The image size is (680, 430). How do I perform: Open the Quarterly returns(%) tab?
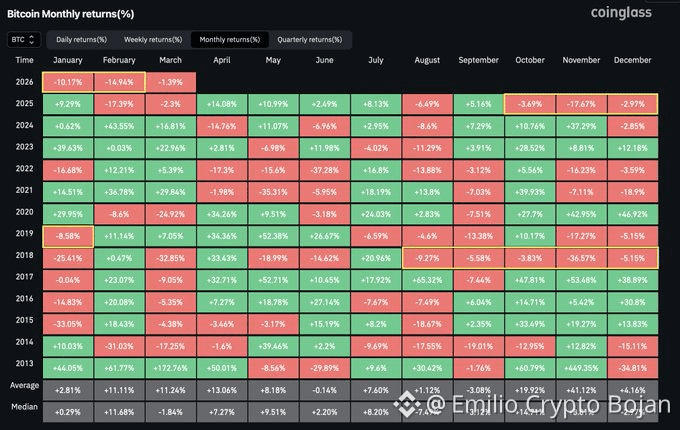coord(310,39)
